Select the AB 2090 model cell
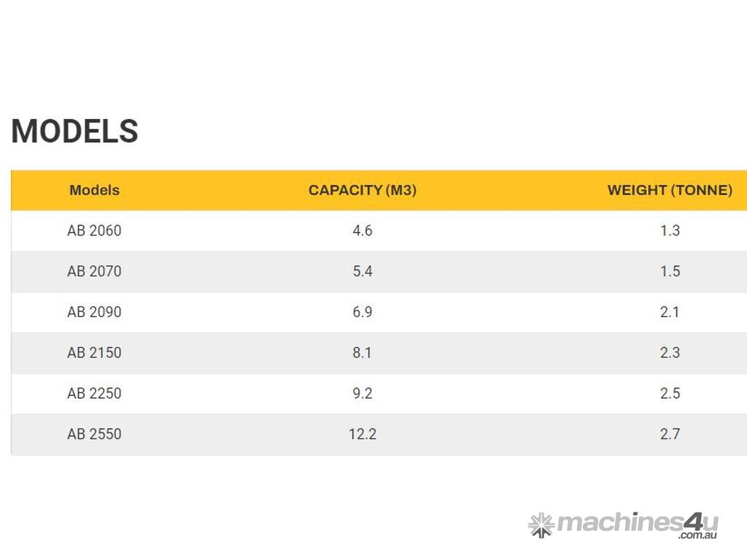This screenshot has height=560, width=747. (94, 312)
